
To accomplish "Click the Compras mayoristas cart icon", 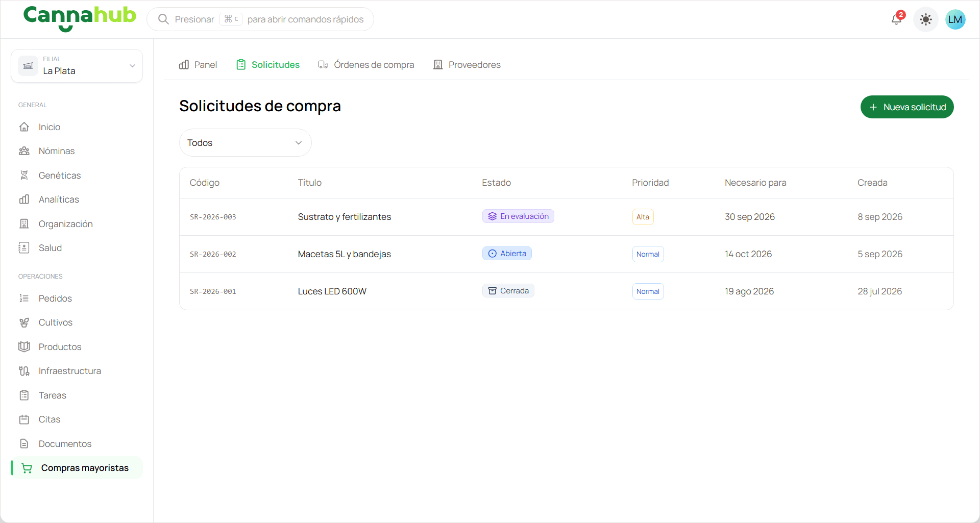I will click(x=27, y=468).
